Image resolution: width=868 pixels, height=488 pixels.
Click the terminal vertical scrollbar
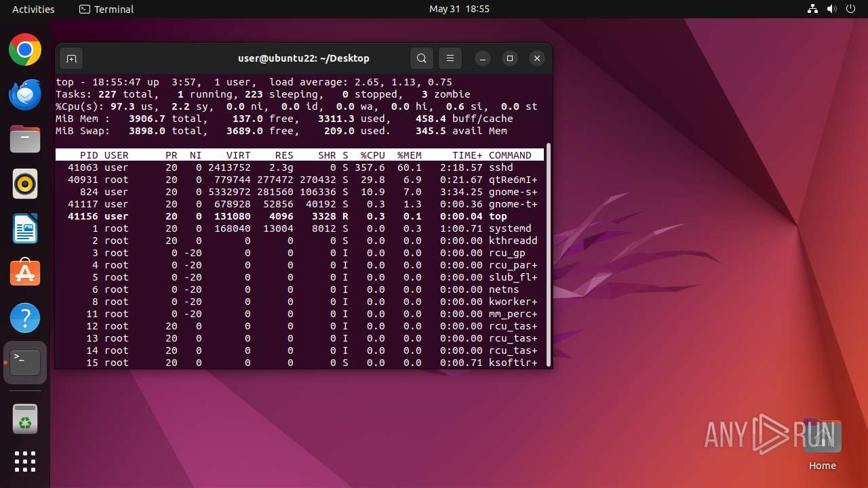[548, 254]
